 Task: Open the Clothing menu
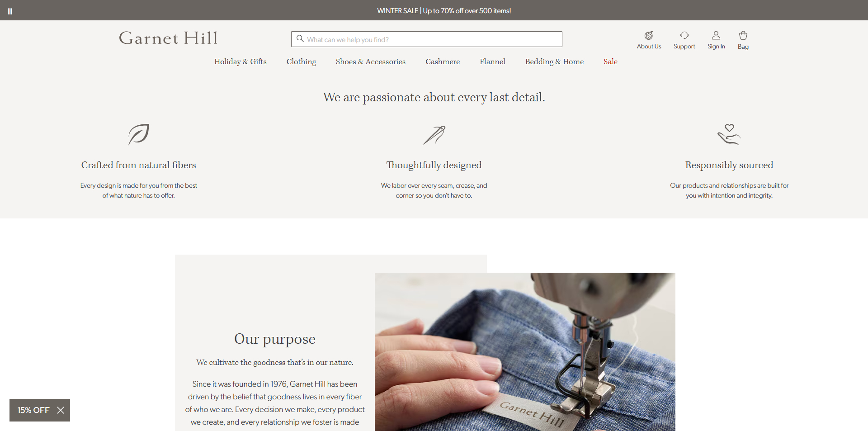pos(301,62)
